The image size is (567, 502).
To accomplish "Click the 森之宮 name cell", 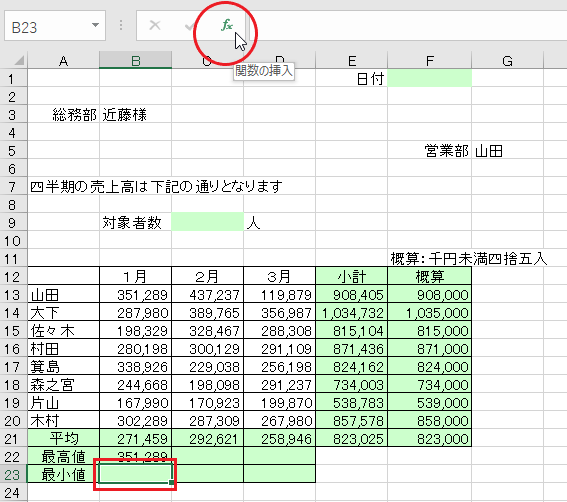I will pos(63,384).
